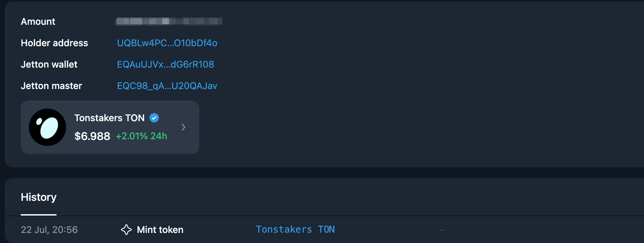Viewport: 644px width, 243px height.
Task: Click the blurred Amount value
Action: tap(169, 22)
